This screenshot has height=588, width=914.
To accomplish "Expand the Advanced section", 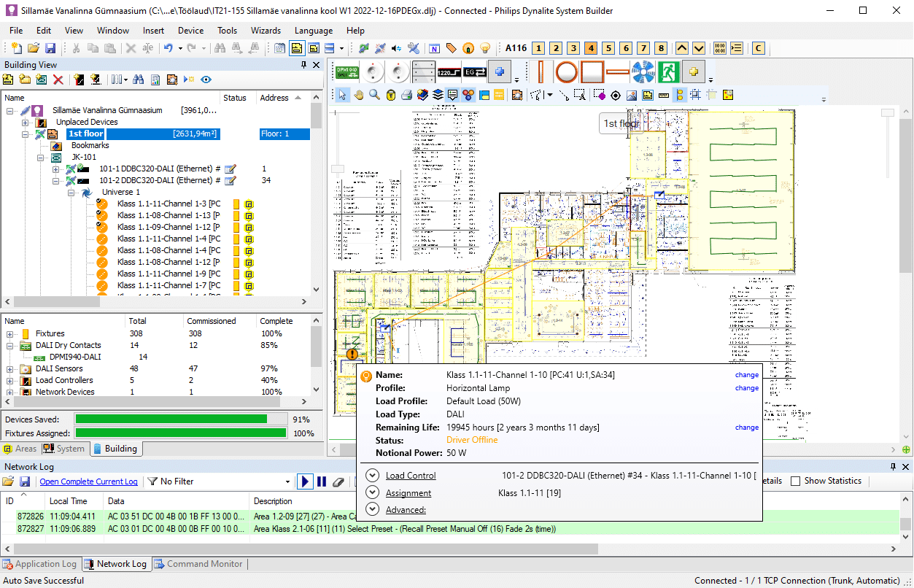I will coord(372,509).
